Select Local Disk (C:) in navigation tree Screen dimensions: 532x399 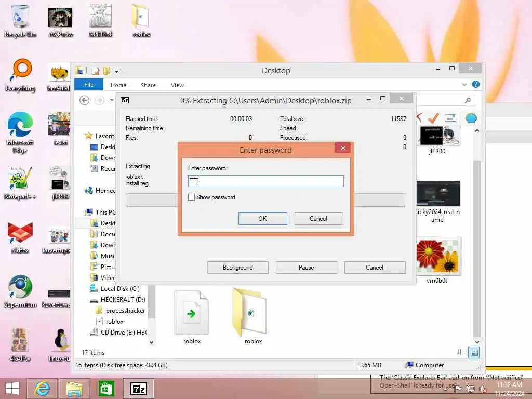pyautogui.click(x=115, y=289)
